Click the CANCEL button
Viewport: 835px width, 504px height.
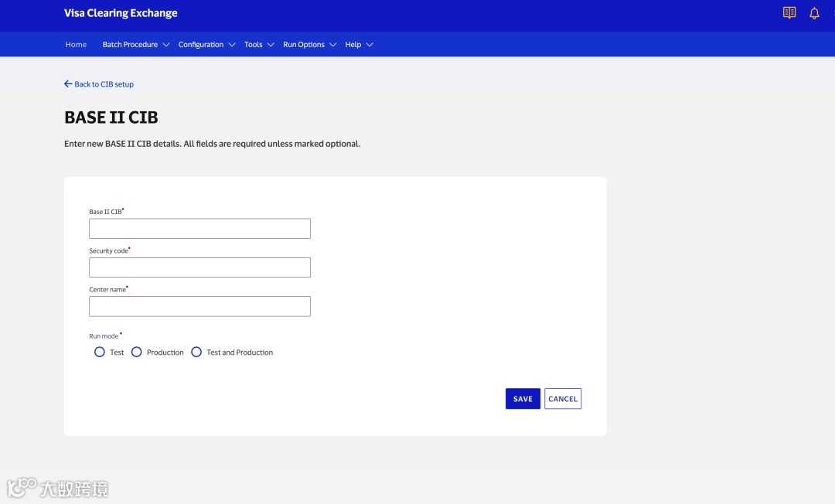[563, 399]
